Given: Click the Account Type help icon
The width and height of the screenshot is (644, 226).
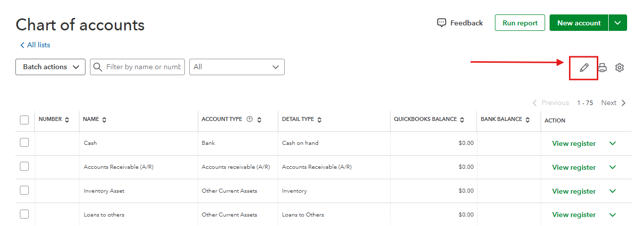Looking at the screenshot, I should 249,119.
